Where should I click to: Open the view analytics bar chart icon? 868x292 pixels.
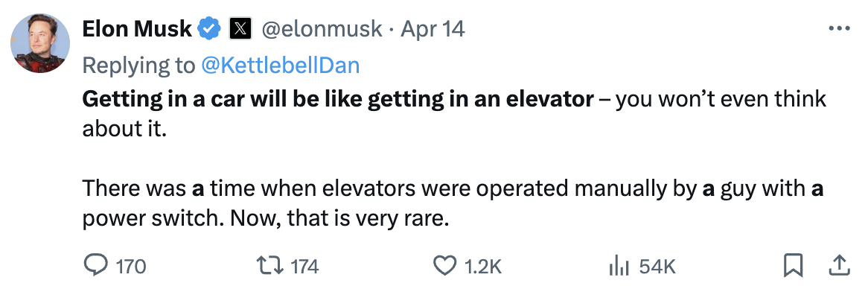[x=619, y=267]
